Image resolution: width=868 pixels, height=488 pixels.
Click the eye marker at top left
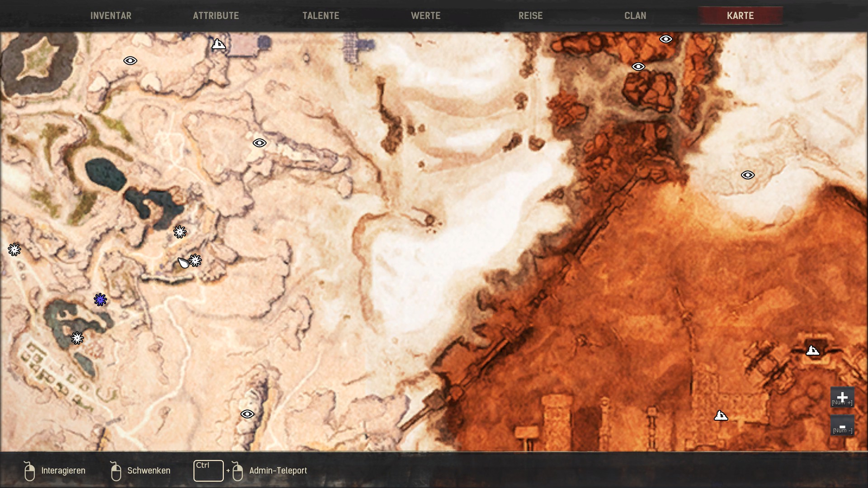(130, 61)
